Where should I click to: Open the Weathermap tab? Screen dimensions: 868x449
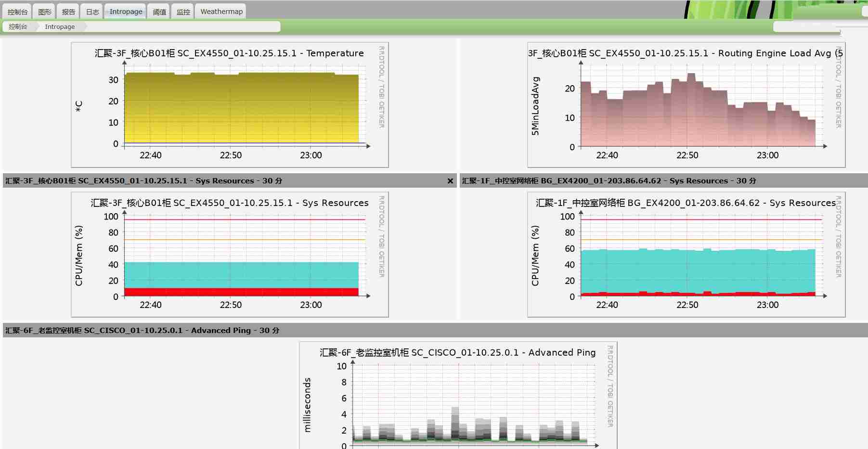(220, 11)
